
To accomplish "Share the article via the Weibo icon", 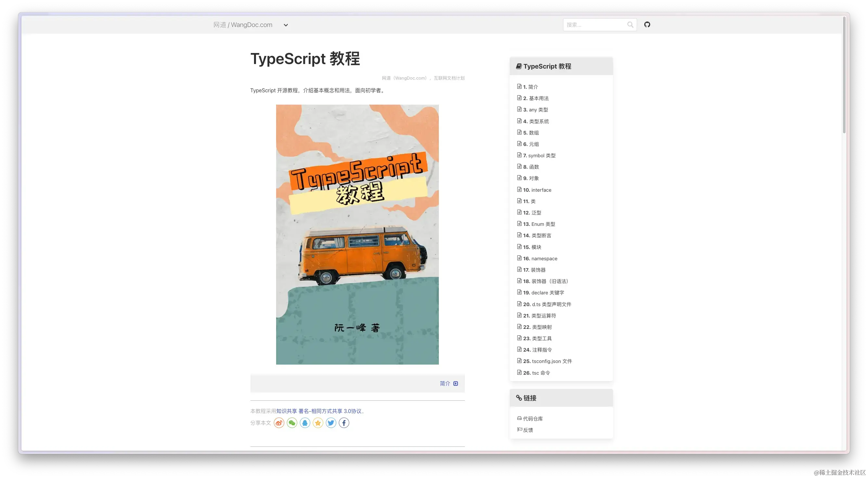I will tap(279, 423).
